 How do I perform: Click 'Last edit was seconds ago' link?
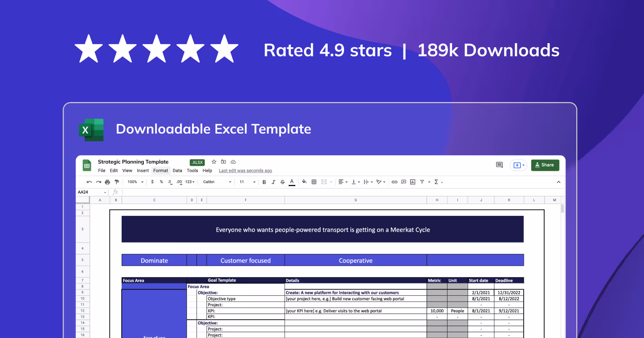tap(246, 171)
